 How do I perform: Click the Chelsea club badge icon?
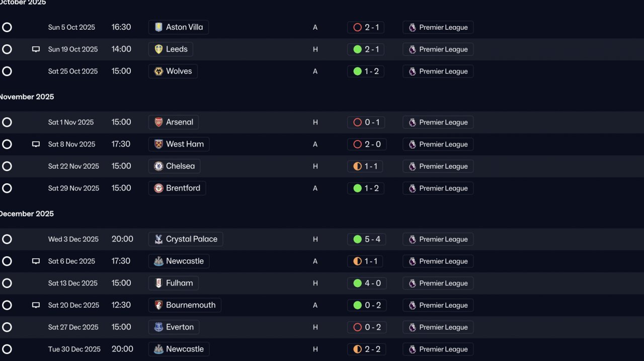(158, 166)
